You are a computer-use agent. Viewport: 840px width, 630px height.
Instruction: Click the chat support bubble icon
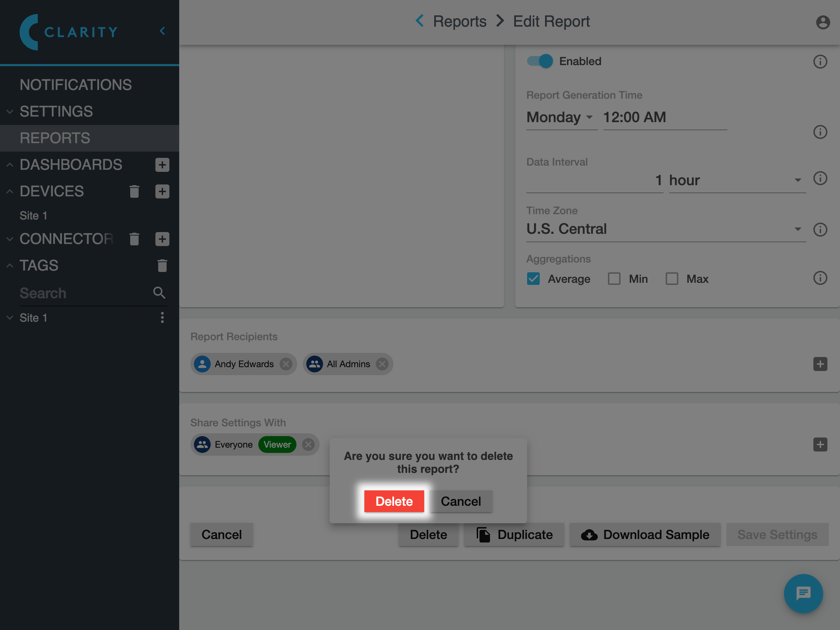point(803,593)
